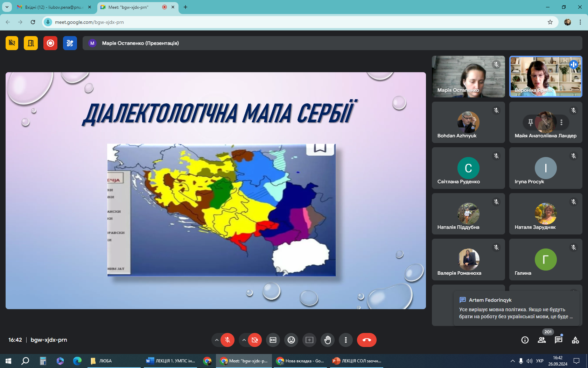Image resolution: width=588 pixels, height=368 pixels.
Task: Open ЛЕКЦІЯ 1 Word document in taskbar
Action: [171, 361]
